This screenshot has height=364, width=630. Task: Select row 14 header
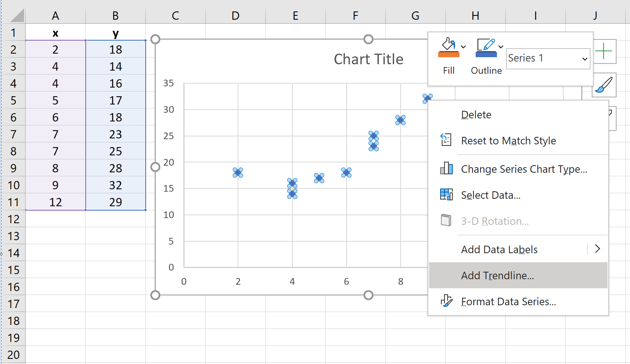(13, 253)
